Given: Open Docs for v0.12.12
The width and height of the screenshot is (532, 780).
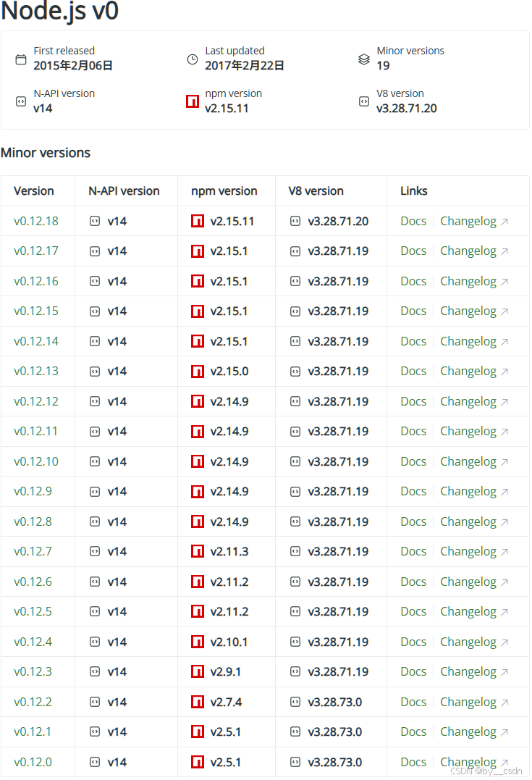Looking at the screenshot, I should coord(414,401).
